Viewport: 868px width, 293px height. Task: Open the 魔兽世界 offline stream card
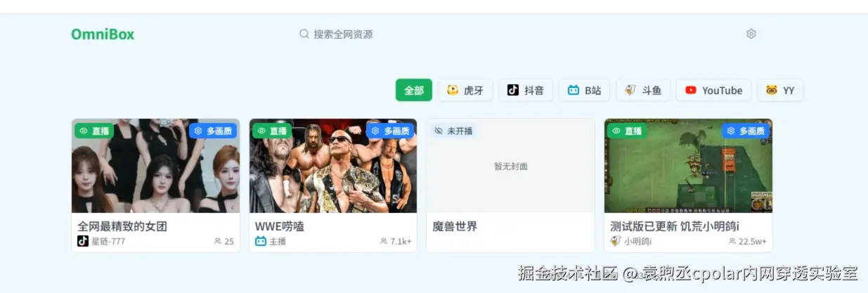[511, 185]
